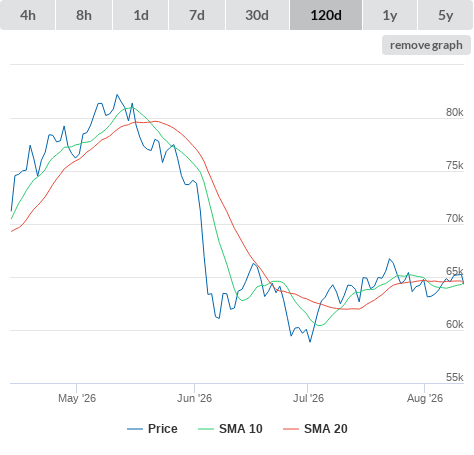Viewport: 474px width, 455px height.
Task: Click the May '26 axis label
Action: tap(77, 398)
